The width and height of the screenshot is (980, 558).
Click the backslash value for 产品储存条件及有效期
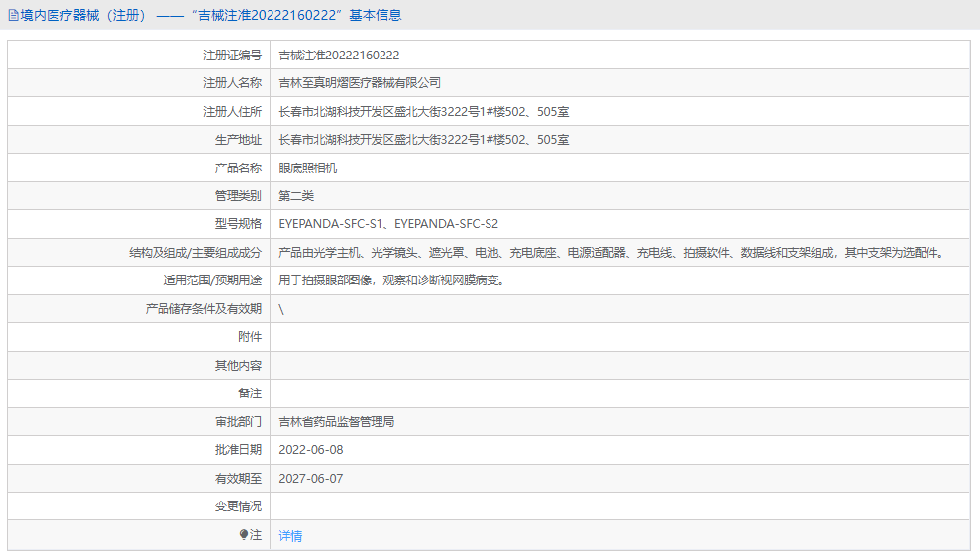click(281, 309)
